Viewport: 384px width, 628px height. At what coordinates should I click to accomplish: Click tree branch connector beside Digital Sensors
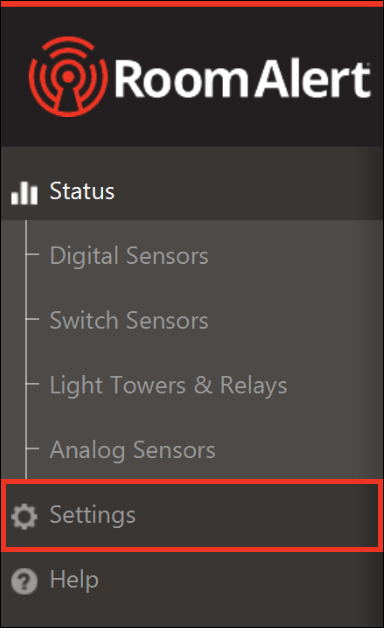(x=32, y=254)
